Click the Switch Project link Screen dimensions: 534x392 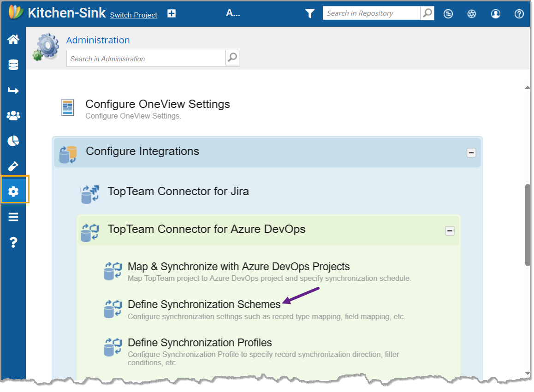coord(133,15)
